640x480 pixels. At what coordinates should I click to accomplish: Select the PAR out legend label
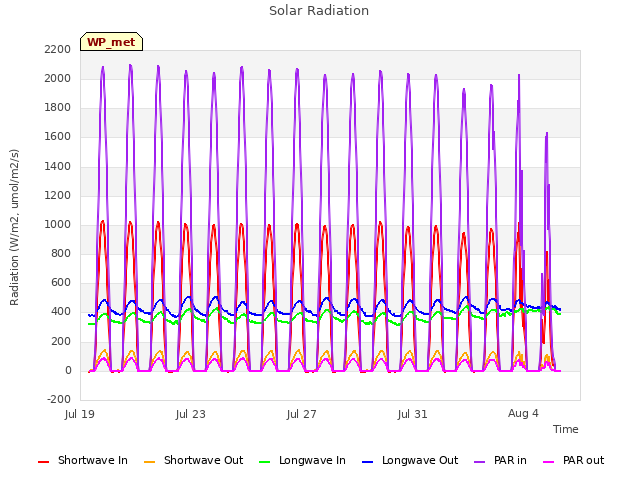click(x=583, y=460)
